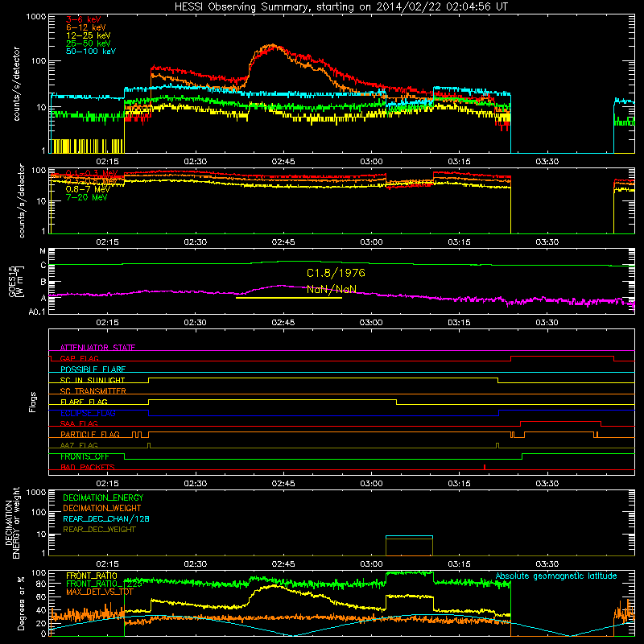
Task: Click the 1000 tick label of top panel
Action: (x=35, y=17)
